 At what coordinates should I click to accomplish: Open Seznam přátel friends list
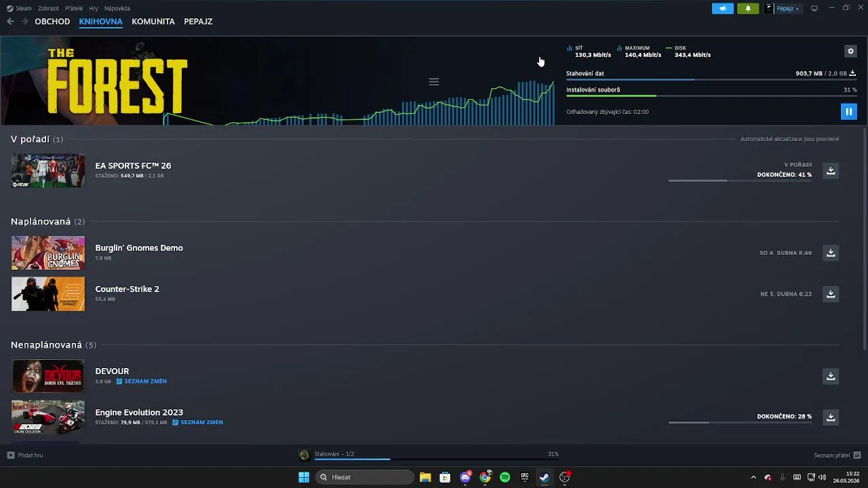tap(837, 455)
